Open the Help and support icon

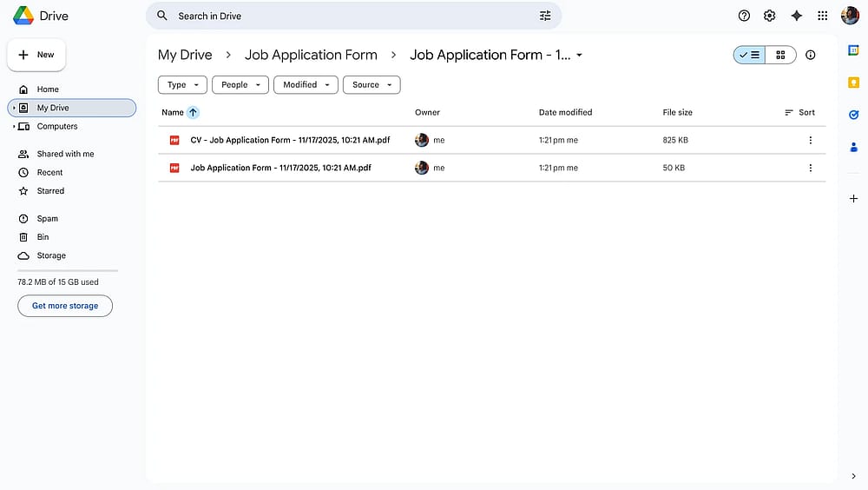[744, 16]
